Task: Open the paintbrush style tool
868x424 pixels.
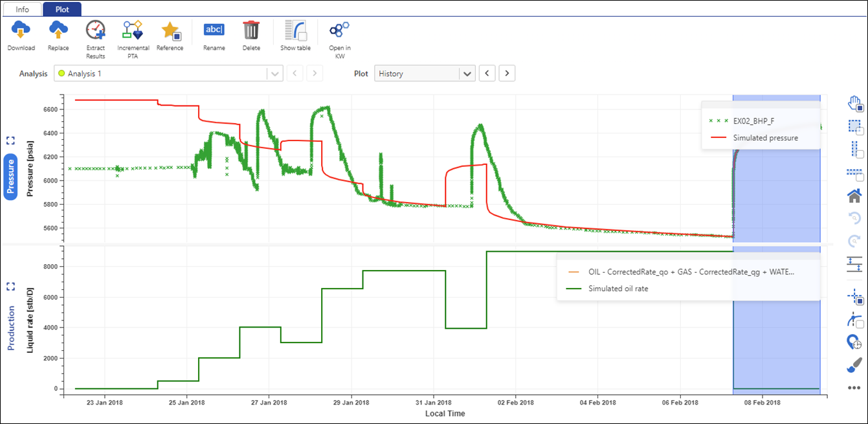Action: [854, 366]
